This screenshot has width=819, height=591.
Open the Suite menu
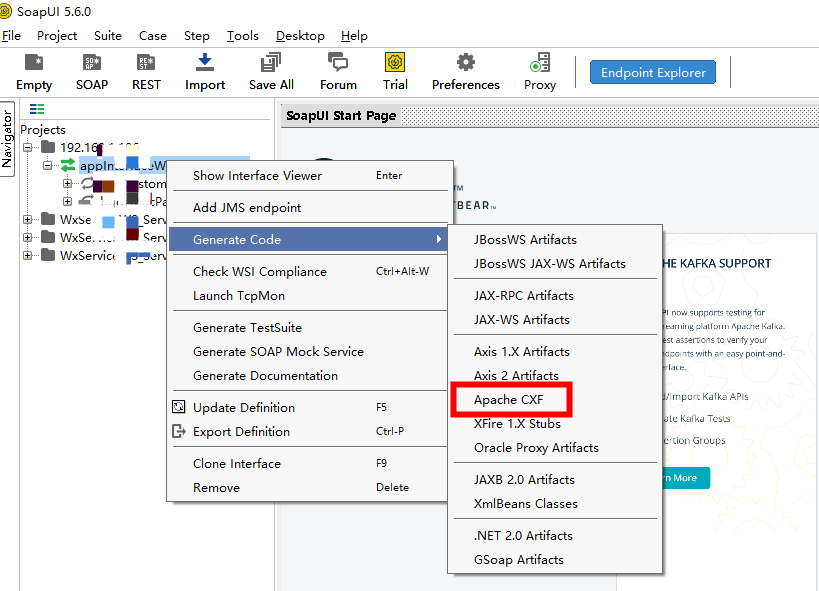coord(108,36)
